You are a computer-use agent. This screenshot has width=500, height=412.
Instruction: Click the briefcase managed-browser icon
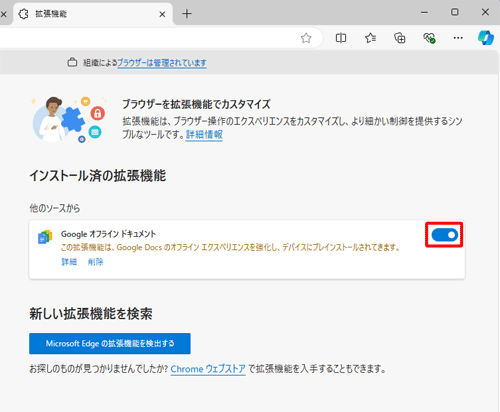click(72, 62)
